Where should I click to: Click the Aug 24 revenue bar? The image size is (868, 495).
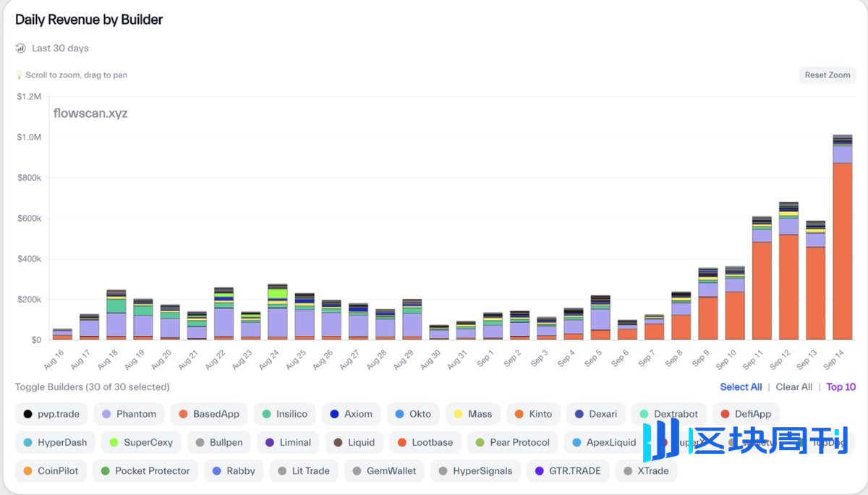(x=278, y=312)
